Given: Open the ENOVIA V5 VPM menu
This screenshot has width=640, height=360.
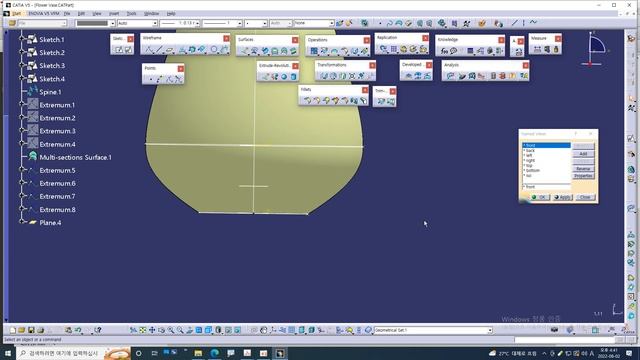Looking at the screenshot, I should (44, 13).
